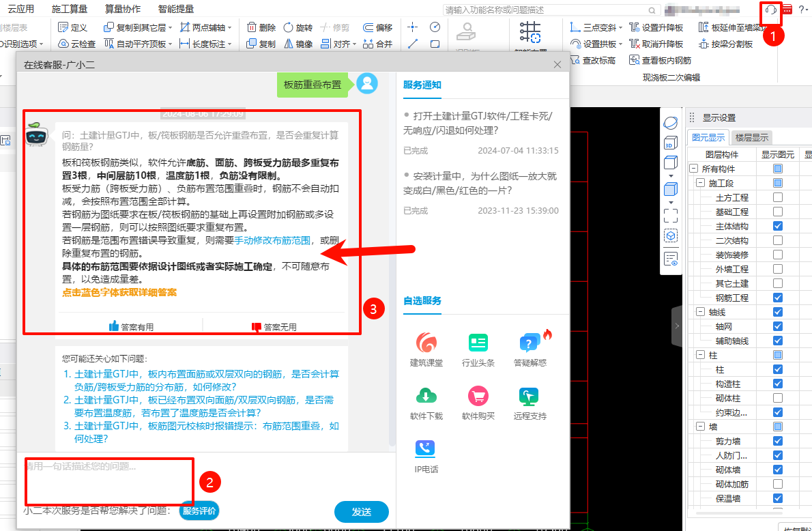This screenshot has height=531, width=812.
Task: Open the 云应用 menu
Action: click(x=21, y=9)
